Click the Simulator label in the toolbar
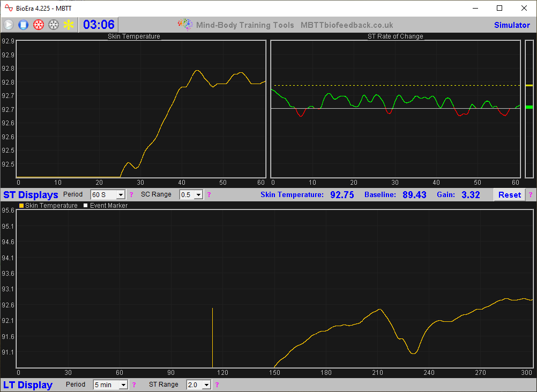Image resolution: width=537 pixels, height=392 pixels. click(x=512, y=25)
